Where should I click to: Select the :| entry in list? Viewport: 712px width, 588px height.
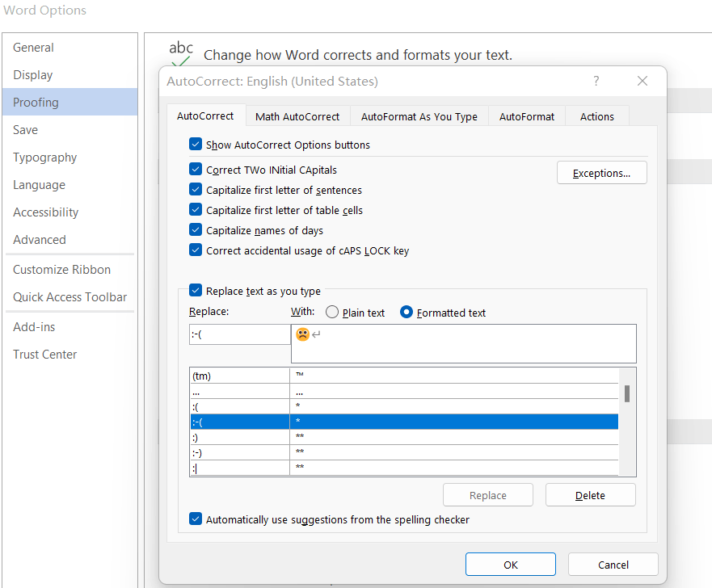tap(404, 468)
